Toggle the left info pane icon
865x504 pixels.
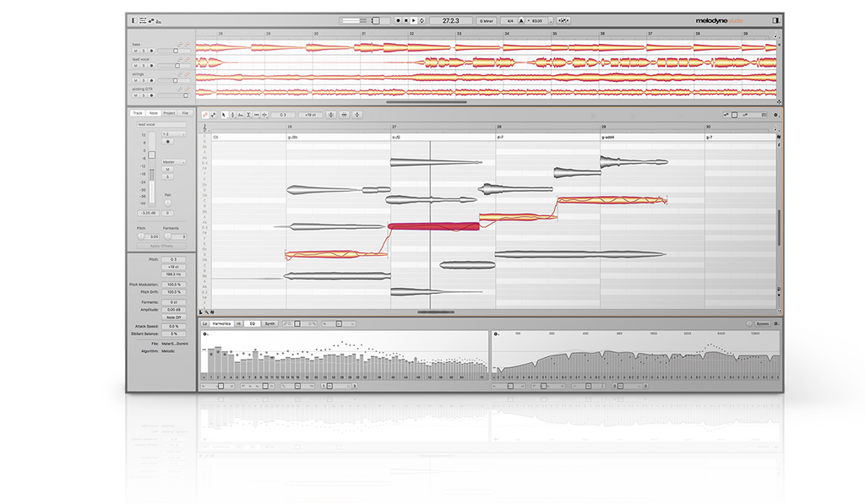[x=134, y=20]
